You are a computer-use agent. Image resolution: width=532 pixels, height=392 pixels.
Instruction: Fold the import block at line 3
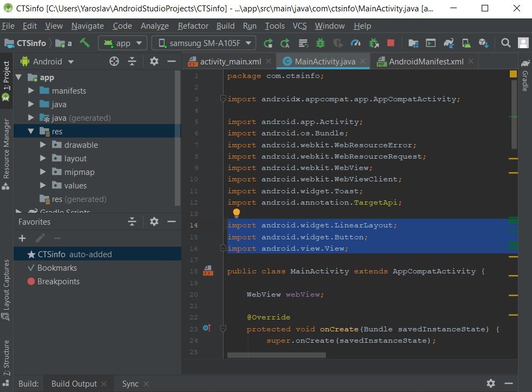pos(223,99)
